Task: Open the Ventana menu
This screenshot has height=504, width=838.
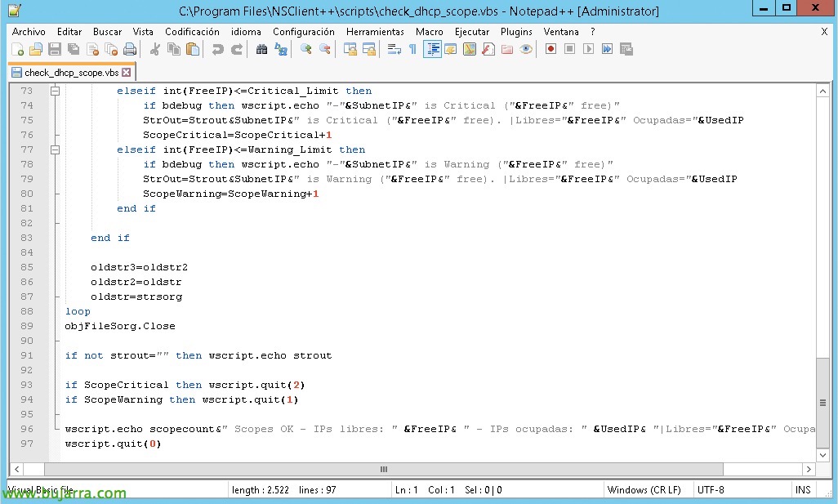Action: click(x=561, y=32)
